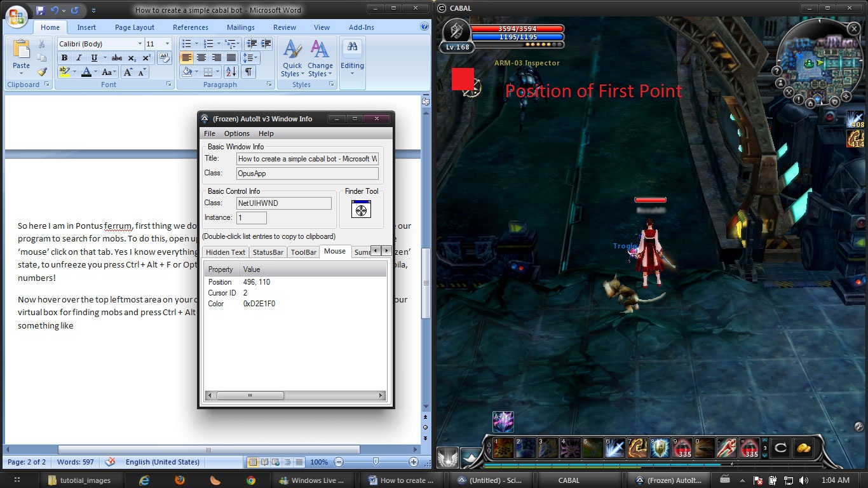
Task: Save the document from Quick Access toolbar
Action: 41,10
